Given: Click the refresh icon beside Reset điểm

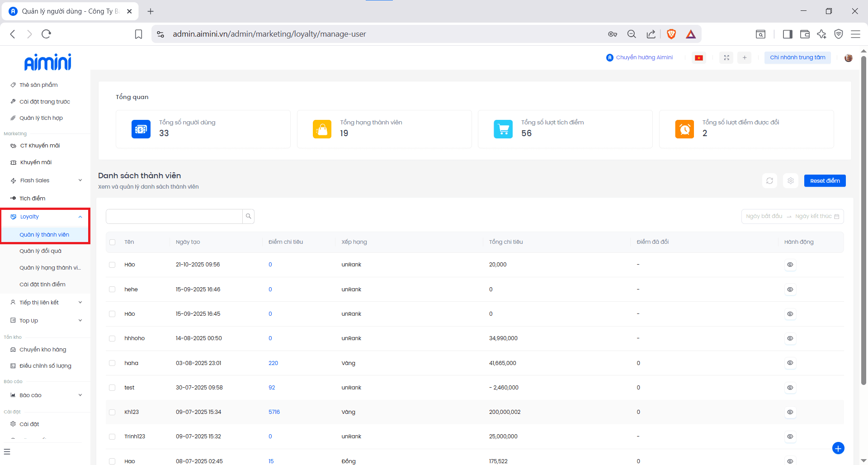Looking at the screenshot, I should pos(769,181).
